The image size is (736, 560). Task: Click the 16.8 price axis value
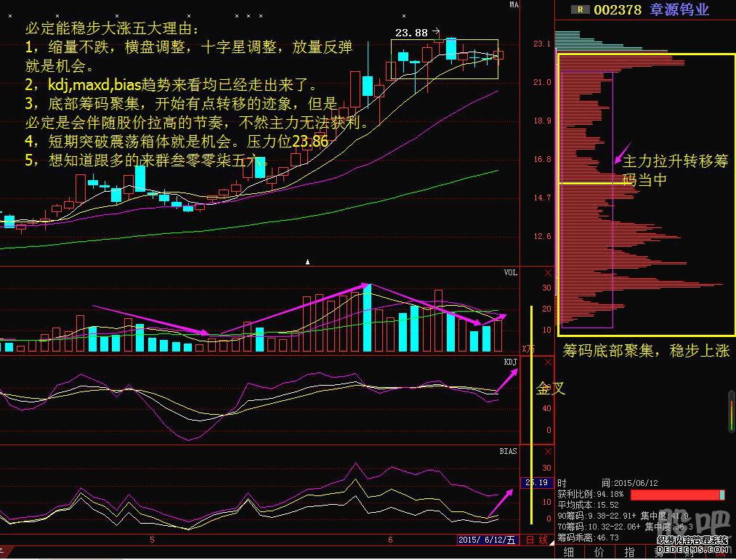(542, 159)
